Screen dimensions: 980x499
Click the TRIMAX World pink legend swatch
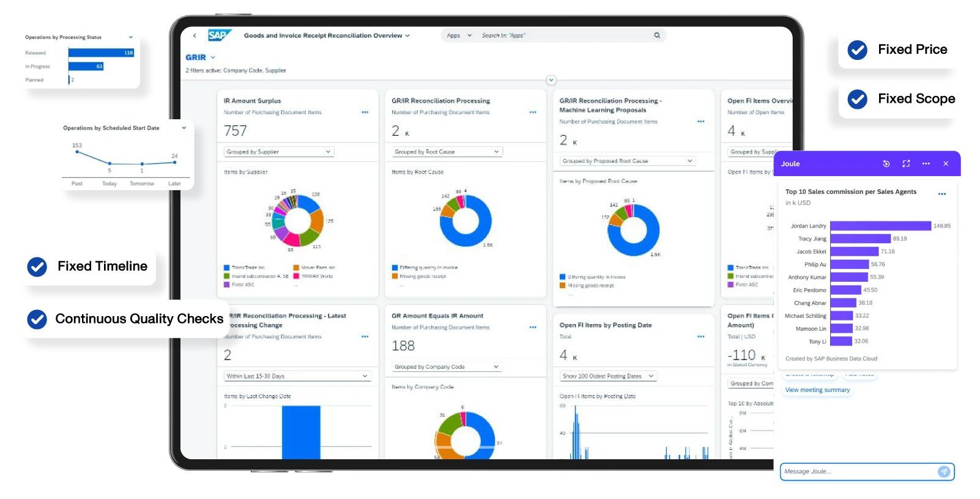pos(296,276)
